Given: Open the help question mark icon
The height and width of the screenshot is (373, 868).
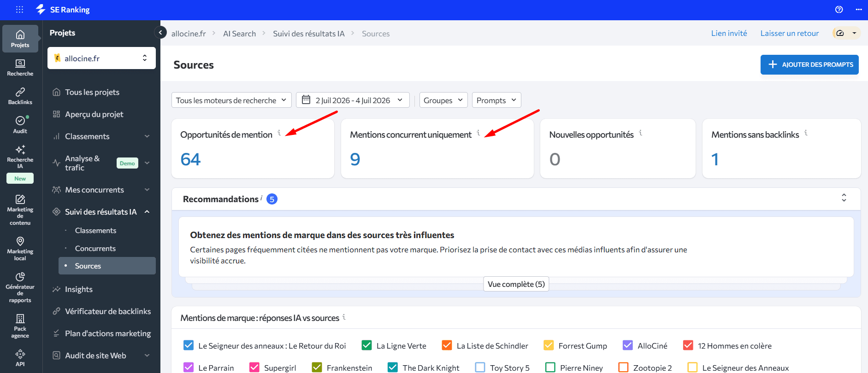Looking at the screenshot, I should click(839, 10).
